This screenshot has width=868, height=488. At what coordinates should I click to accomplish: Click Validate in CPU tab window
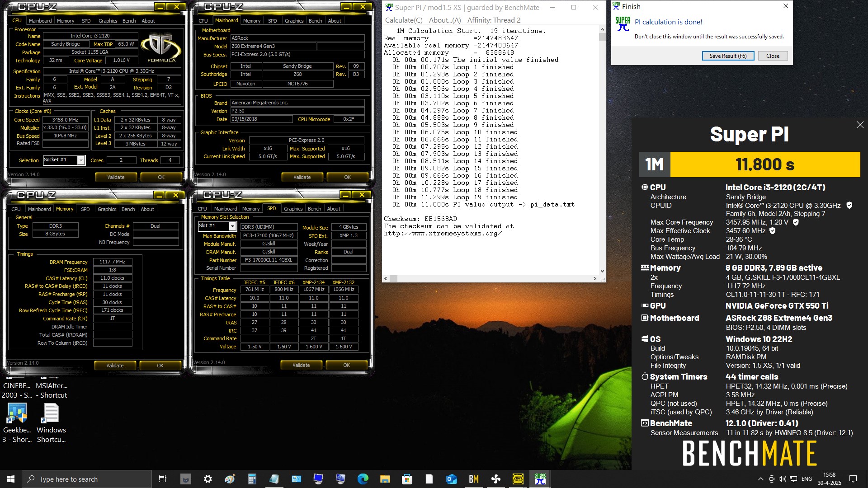tap(116, 177)
